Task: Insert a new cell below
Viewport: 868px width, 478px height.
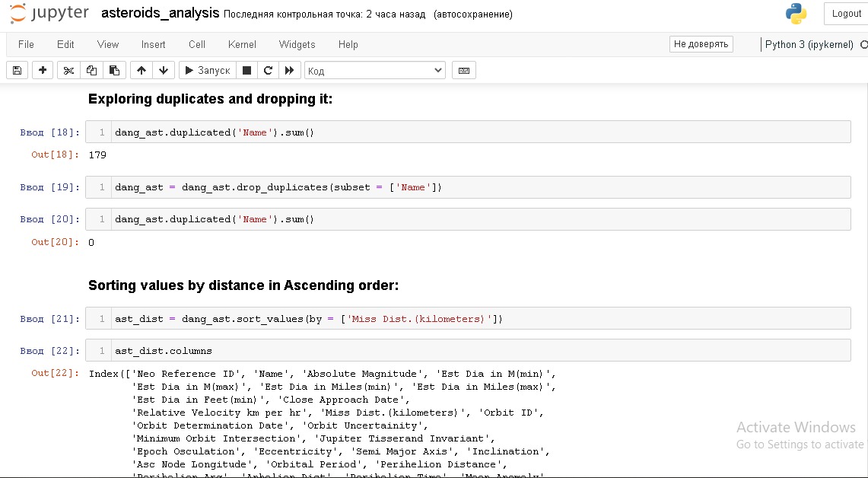Action: click(x=43, y=70)
